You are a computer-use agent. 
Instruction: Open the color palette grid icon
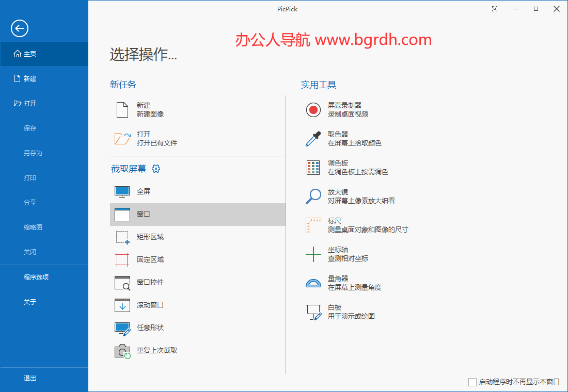click(313, 167)
